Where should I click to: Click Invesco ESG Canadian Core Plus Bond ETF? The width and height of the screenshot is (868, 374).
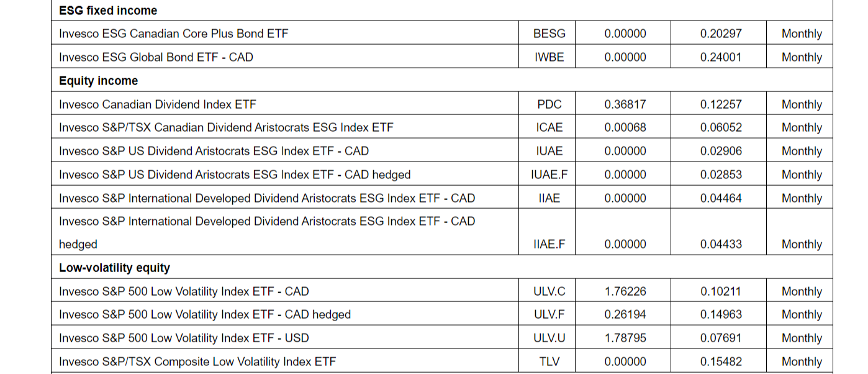click(174, 34)
